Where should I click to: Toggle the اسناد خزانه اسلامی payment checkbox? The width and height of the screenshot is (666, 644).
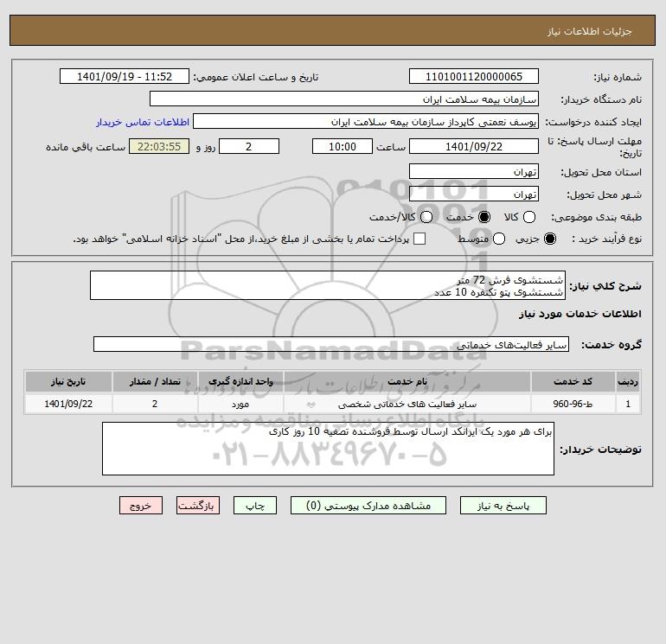(x=419, y=239)
